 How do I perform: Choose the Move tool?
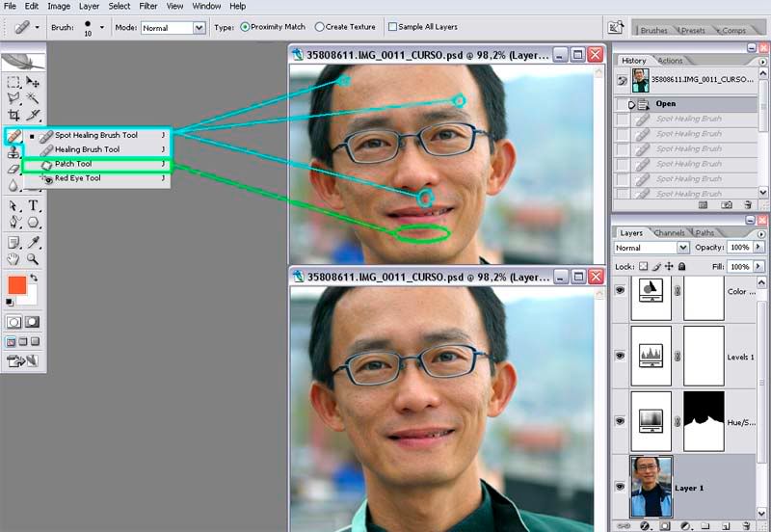pyautogui.click(x=34, y=82)
